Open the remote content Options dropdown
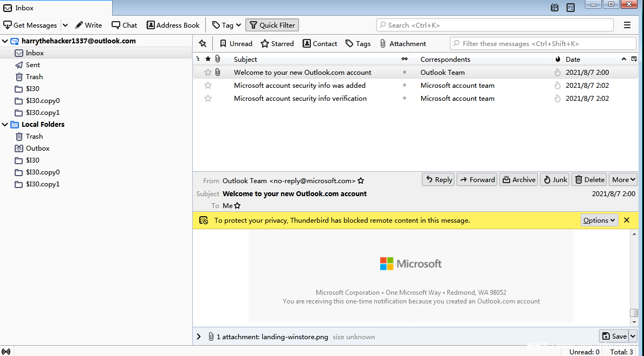This screenshot has height=356, width=644. pyautogui.click(x=599, y=220)
